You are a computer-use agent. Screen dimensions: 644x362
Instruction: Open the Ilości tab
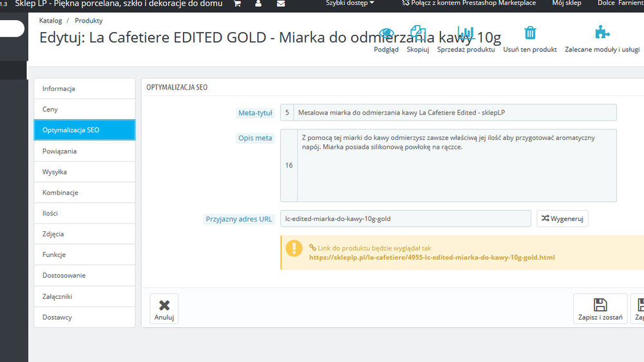[84, 213]
